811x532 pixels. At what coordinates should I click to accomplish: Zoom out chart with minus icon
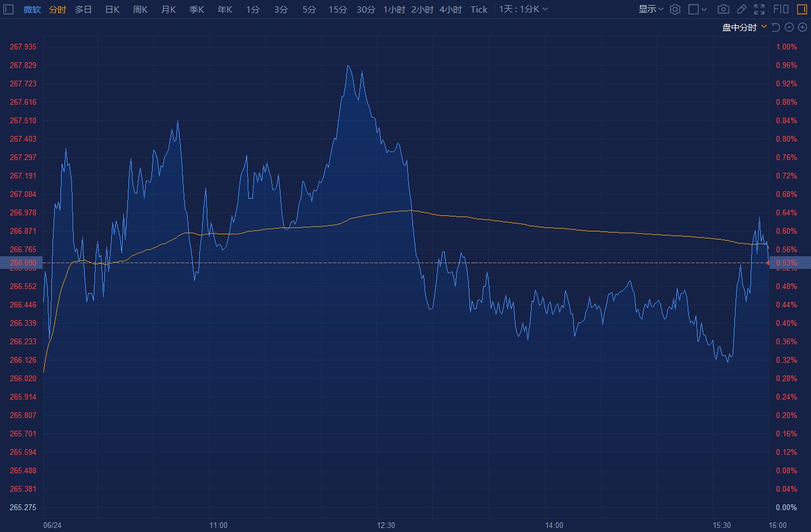789,27
